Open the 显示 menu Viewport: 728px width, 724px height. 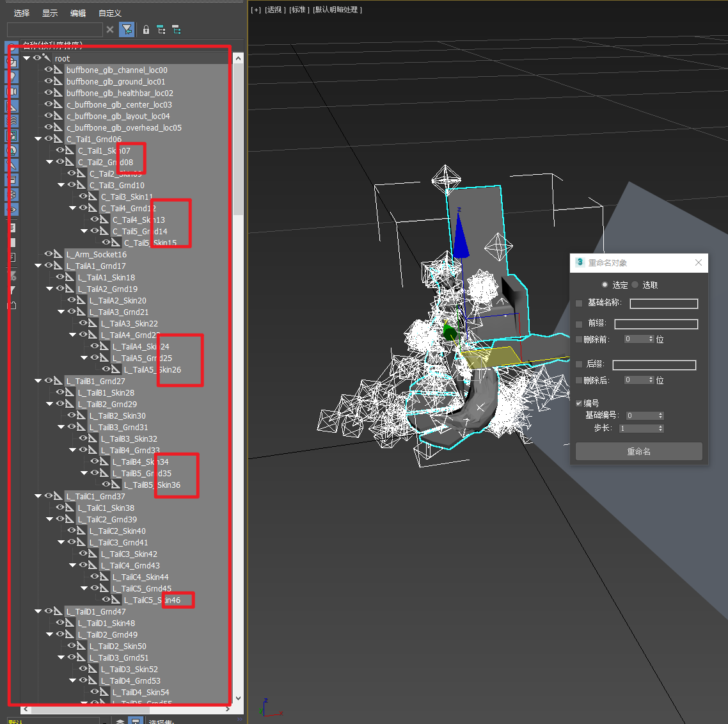[50, 13]
